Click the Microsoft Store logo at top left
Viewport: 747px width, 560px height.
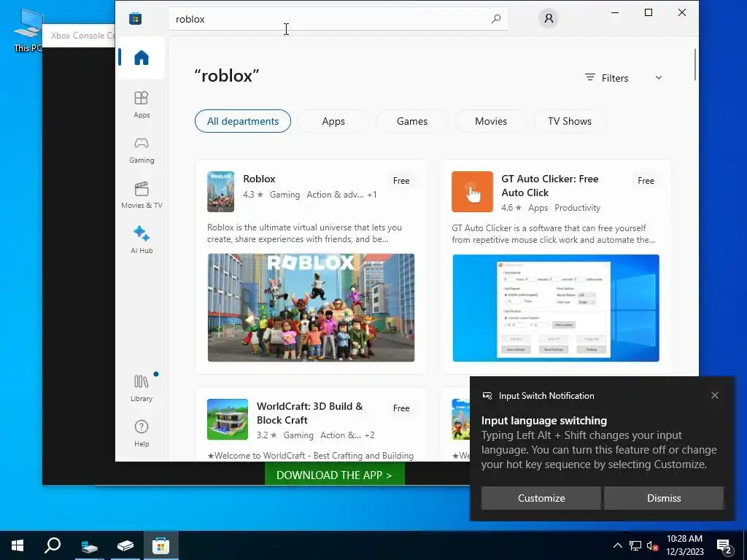135,18
